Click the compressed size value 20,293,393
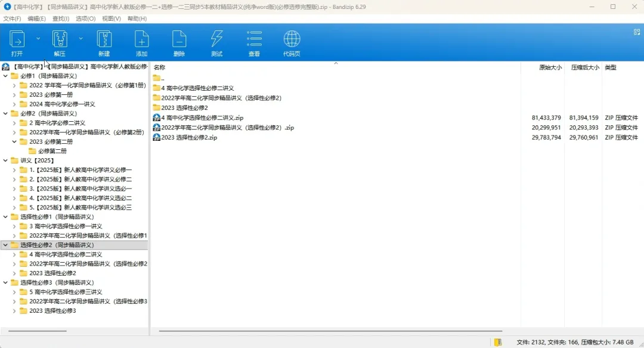644x348 pixels. (x=584, y=128)
